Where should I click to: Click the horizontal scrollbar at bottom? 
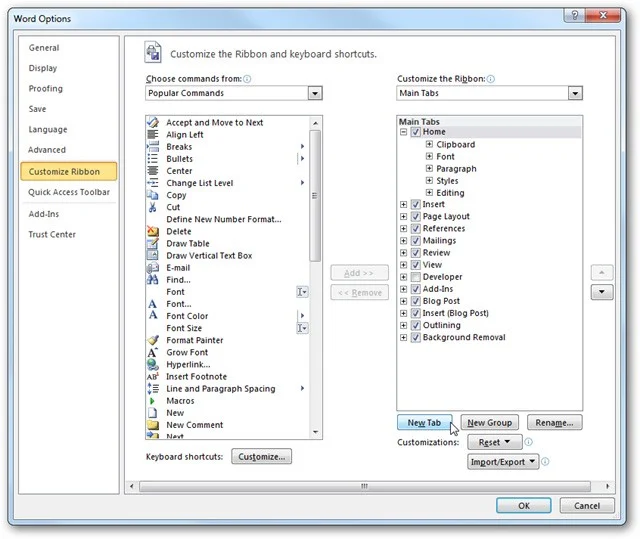tap(364, 486)
